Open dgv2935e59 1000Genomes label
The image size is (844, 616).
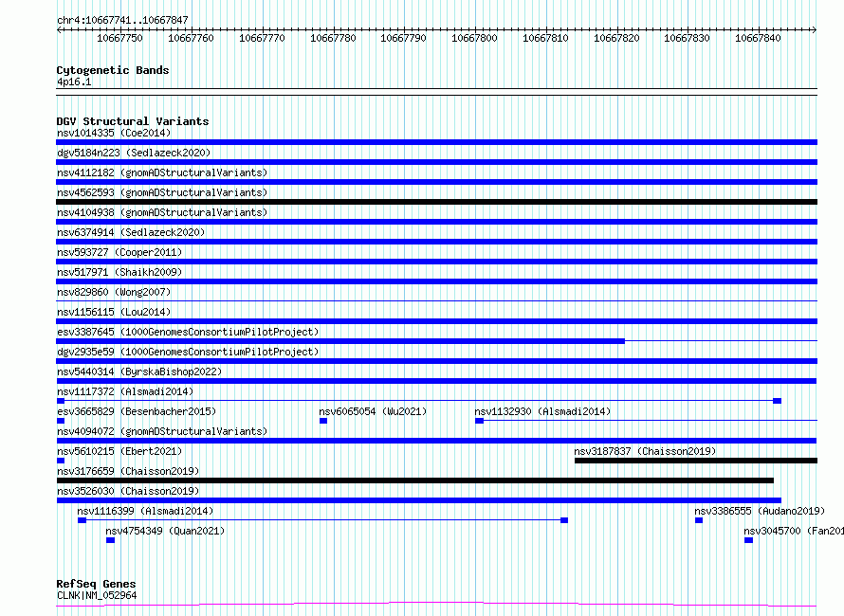(x=188, y=352)
